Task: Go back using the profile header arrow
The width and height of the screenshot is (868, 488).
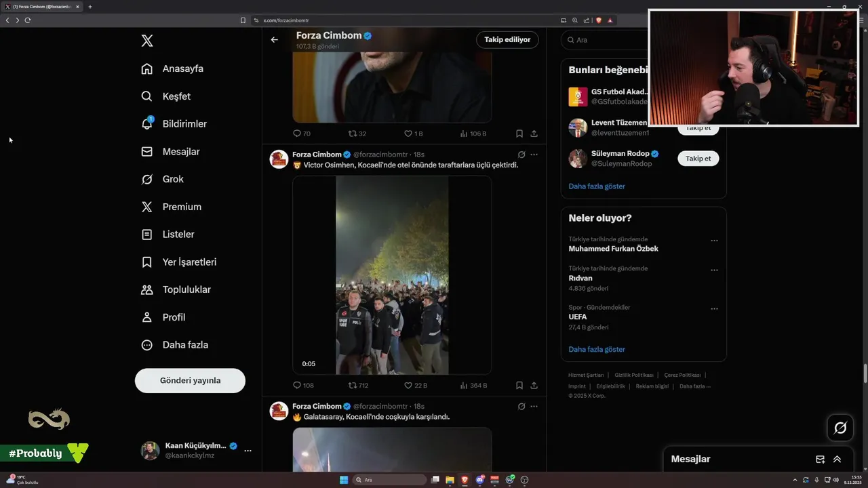Action: click(x=274, y=40)
